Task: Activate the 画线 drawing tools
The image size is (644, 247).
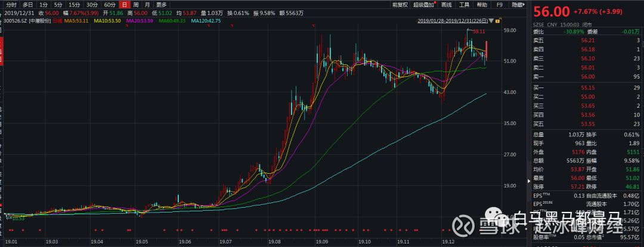Action: click(x=447, y=5)
